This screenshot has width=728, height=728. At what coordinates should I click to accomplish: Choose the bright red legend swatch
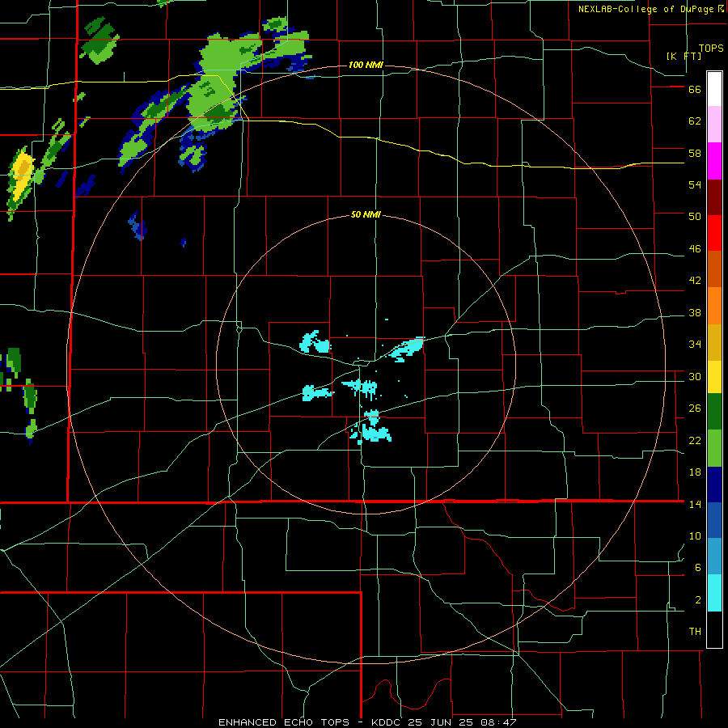point(714,233)
